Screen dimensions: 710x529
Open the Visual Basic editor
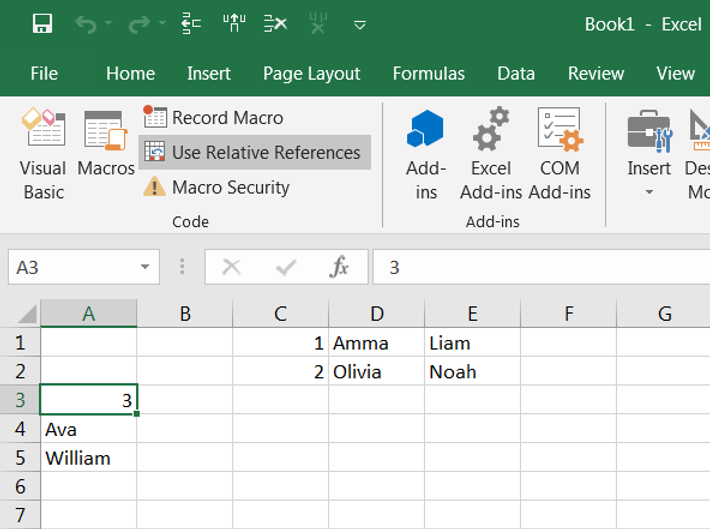[43, 155]
